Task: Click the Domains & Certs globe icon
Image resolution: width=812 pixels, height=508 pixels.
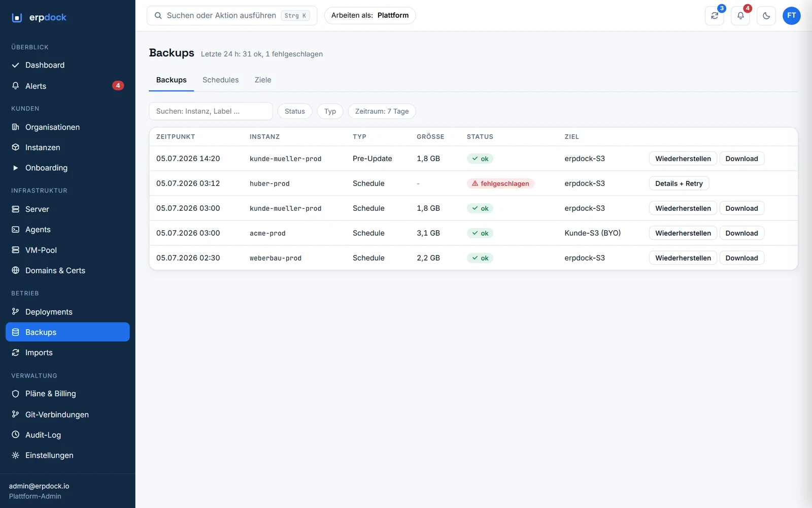Action: [16, 270]
